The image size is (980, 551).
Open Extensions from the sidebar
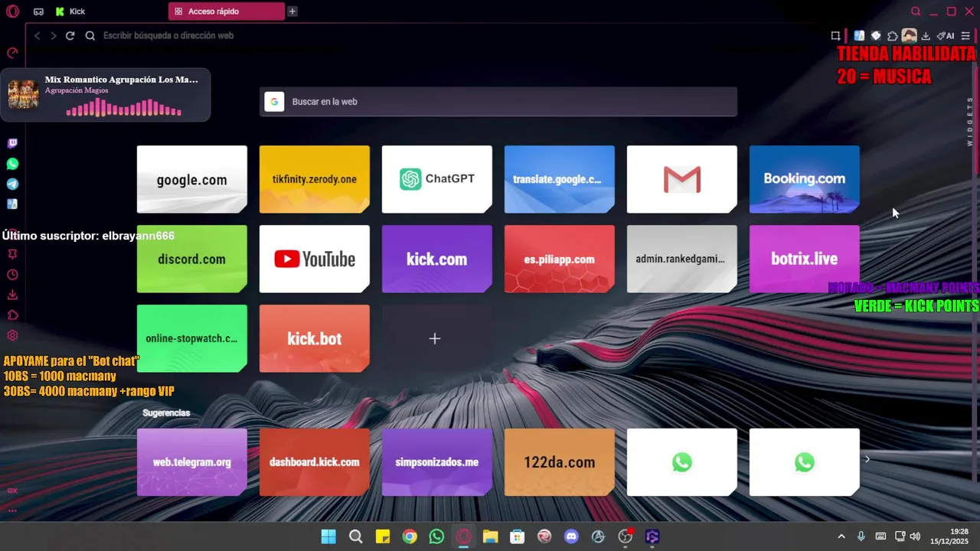[x=12, y=315]
